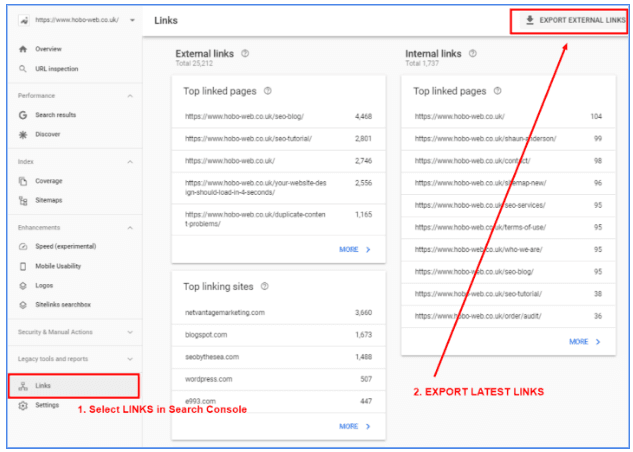This screenshot has height=452, width=633.
Task: Open help icon for Top linking sites
Action: pyautogui.click(x=264, y=286)
